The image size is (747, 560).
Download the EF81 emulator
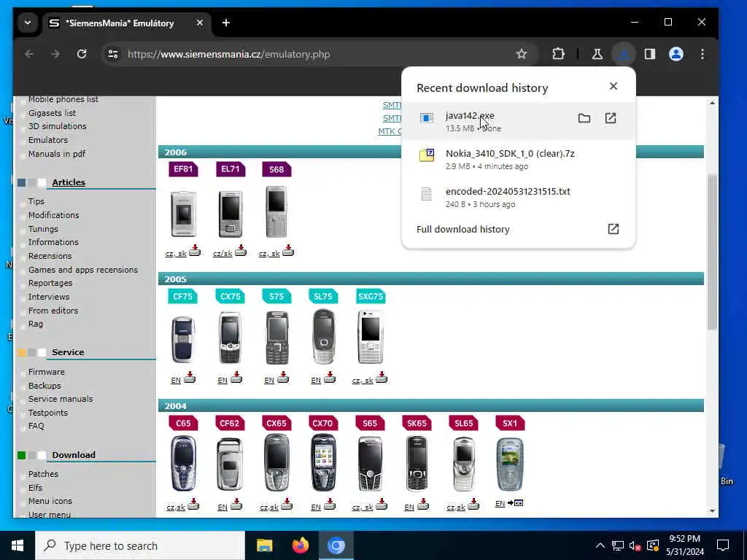click(195, 251)
